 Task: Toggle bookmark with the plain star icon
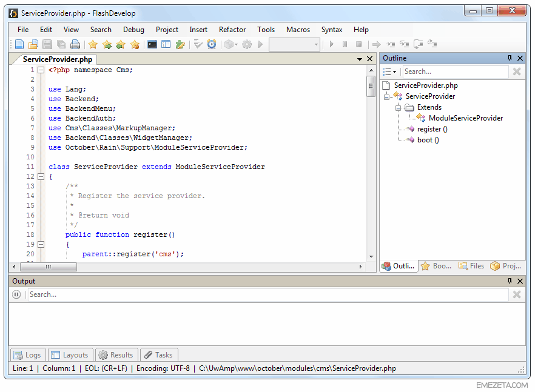coord(93,44)
